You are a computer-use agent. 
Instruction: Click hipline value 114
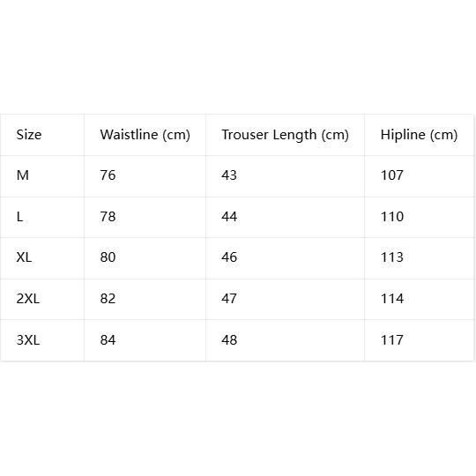392,299
